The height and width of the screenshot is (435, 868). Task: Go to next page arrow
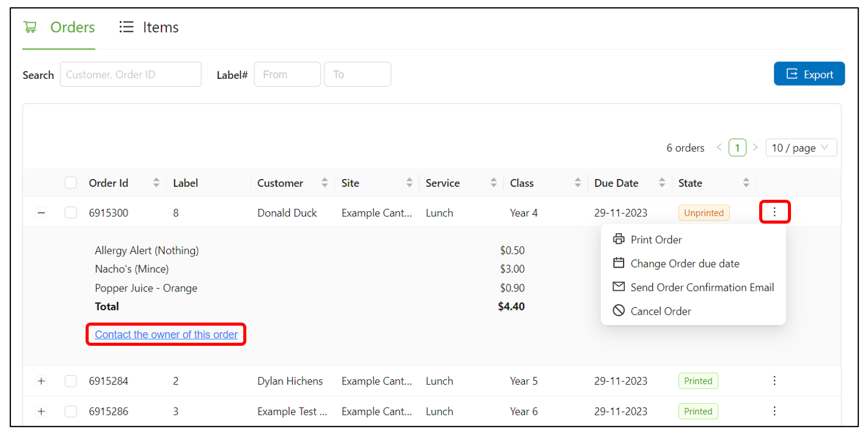pyautogui.click(x=756, y=148)
